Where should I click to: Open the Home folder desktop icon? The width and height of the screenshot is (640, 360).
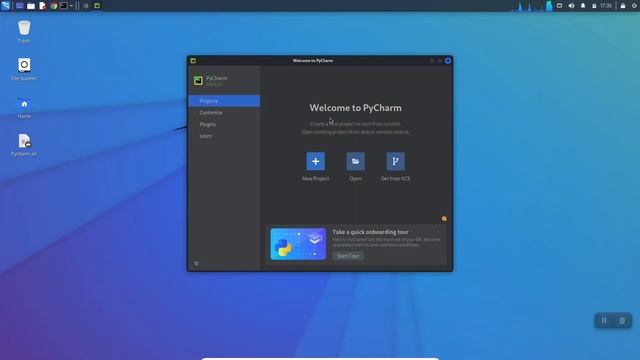(24, 104)
